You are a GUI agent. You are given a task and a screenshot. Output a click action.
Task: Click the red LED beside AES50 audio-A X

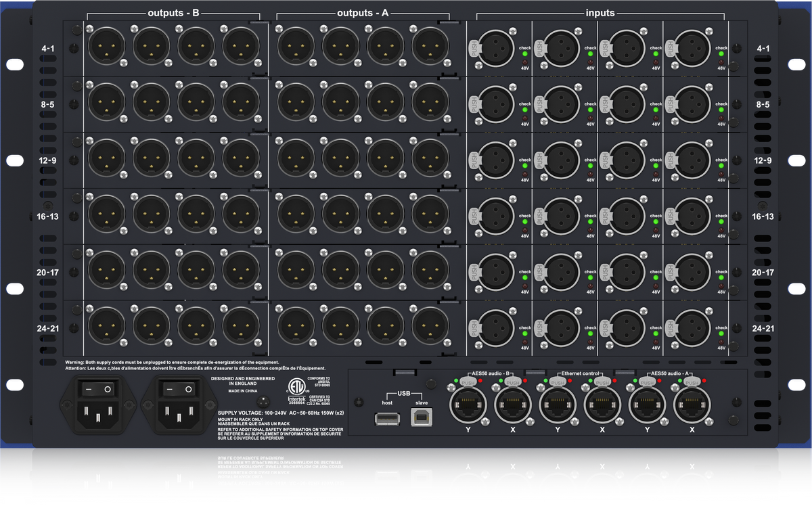[704, 380]
